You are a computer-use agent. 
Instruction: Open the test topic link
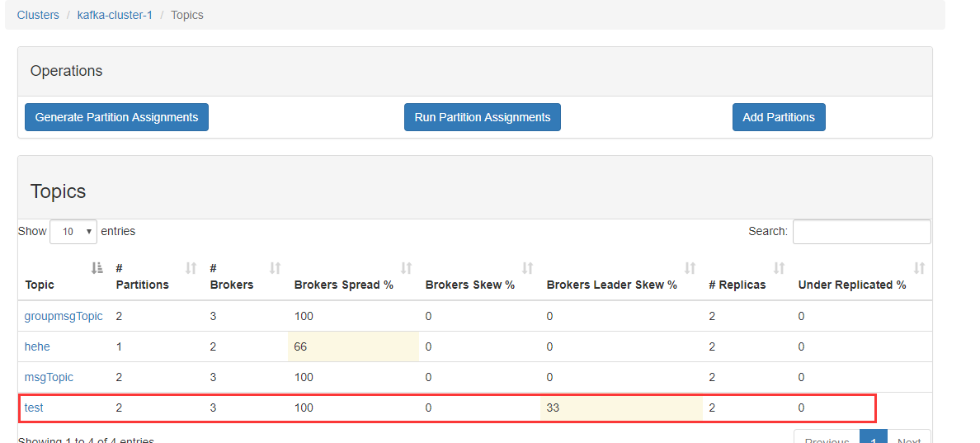(x=34, y=408)
